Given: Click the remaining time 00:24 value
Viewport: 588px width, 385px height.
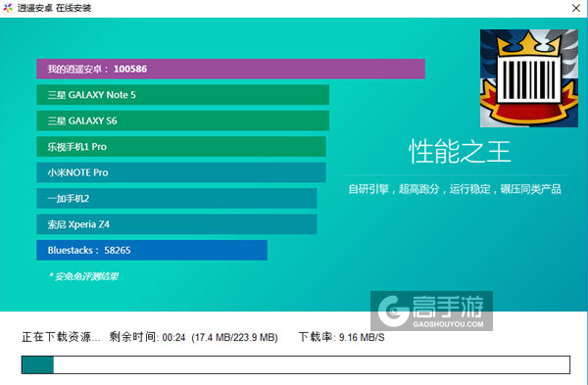Looking at the screenshot, I should [x=174, y=337].
